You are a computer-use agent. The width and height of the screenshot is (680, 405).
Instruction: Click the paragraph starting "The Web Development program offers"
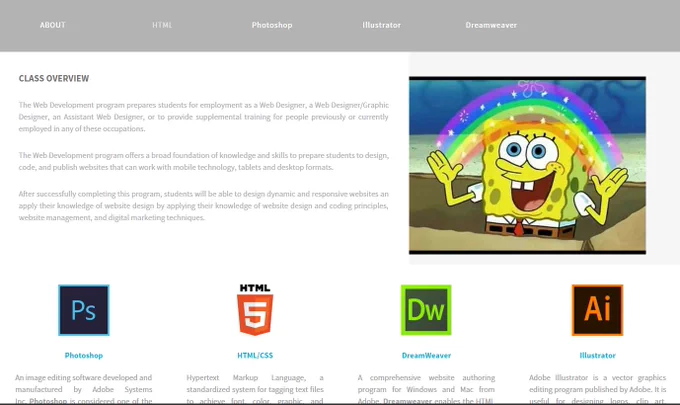coord(203,161)
